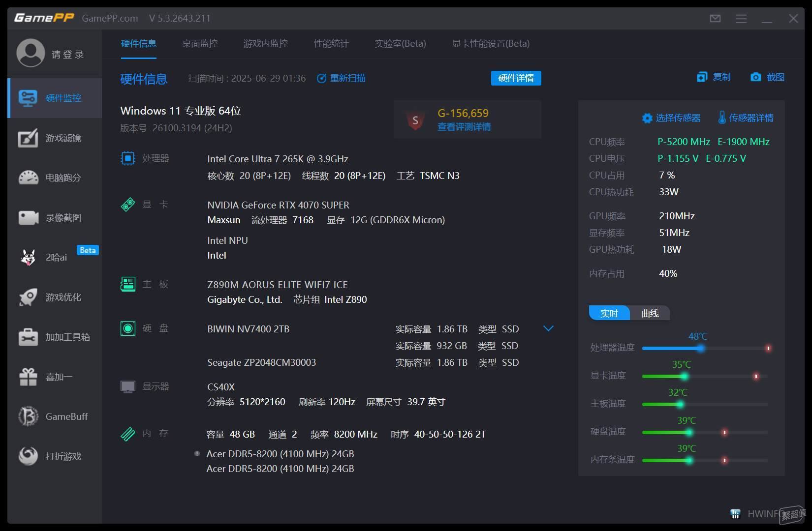Click the HWINFO icon at bottom right
This screenshot has width=812, height=531.
736,514
